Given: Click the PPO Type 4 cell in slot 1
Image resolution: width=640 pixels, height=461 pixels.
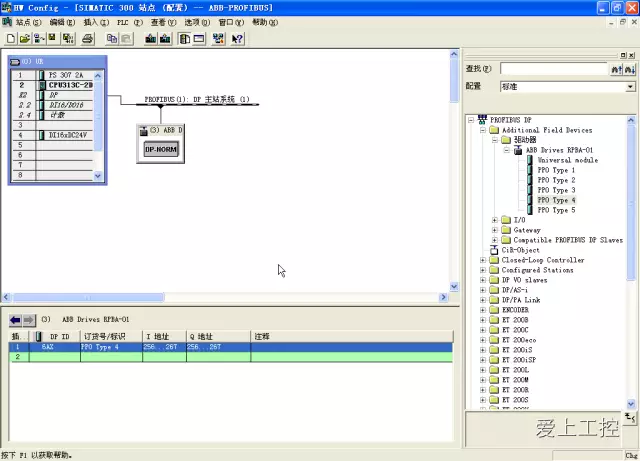Looking at the screenshot, I should pos(111,347).
